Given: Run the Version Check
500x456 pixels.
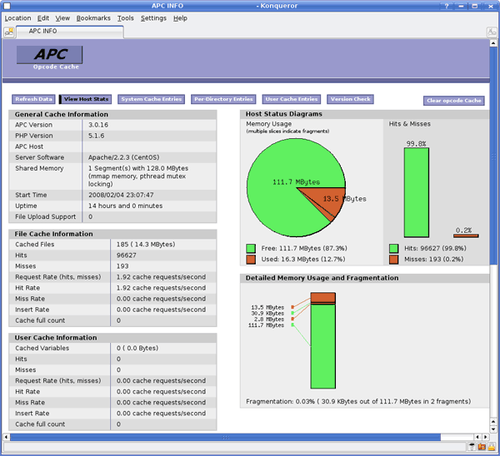Looking at the screenshot, I should coord(350,99).
